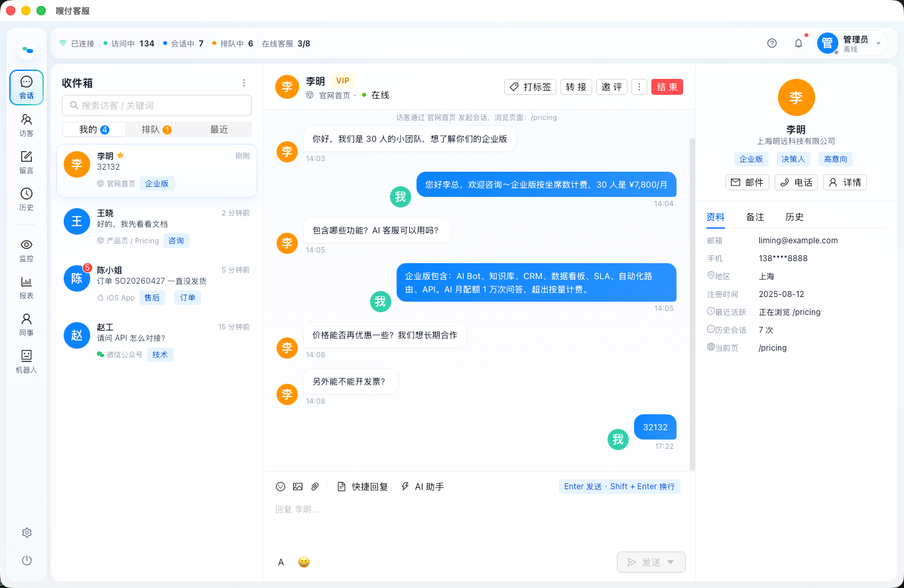This screenshot has width=904, height=588.
Task: Open customer 详情 button
Action: point(845,182)
